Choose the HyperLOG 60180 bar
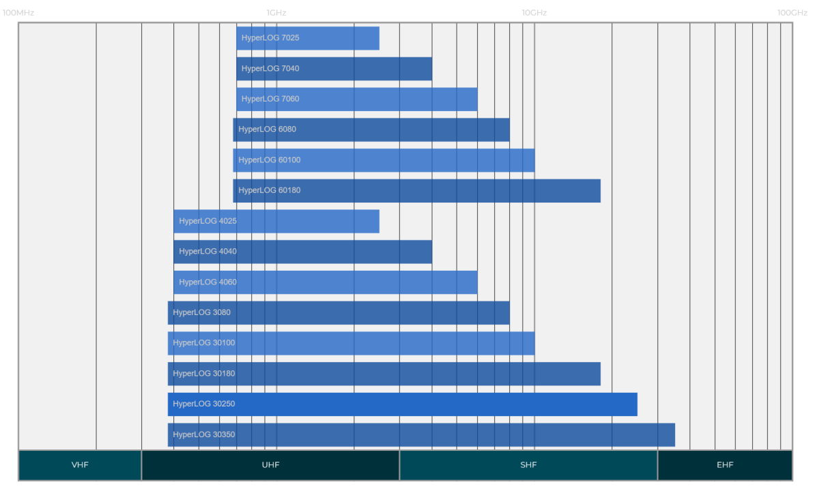This screenshot has height=504, width=819. coord(417,191)
